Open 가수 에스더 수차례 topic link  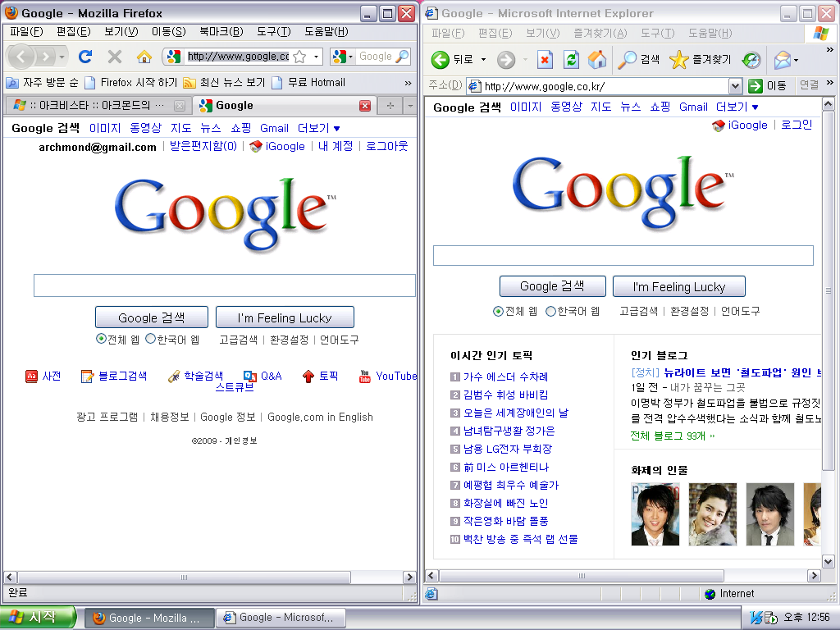505,377
